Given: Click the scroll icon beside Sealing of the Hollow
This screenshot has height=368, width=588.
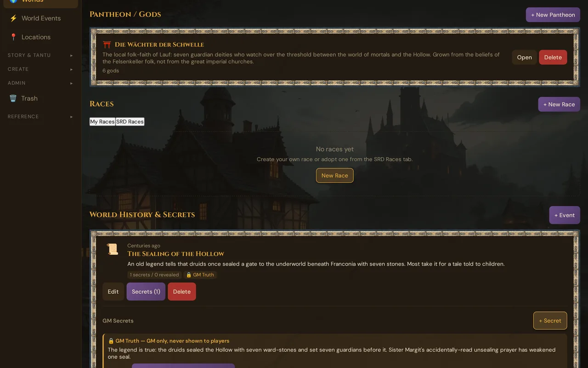Looking at the screenshot, I should click(113, 249).
